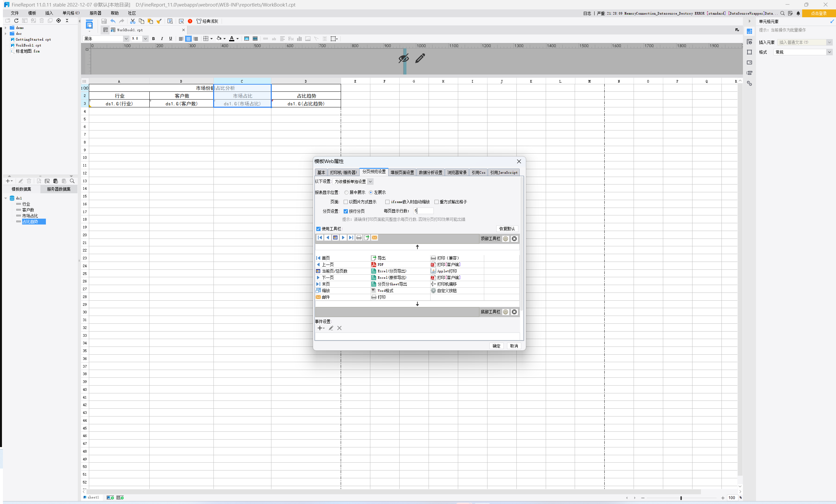Click the 恢复默认 button
Image resolution: width=836 pixels, height=504 pixels.
point(507,229)
